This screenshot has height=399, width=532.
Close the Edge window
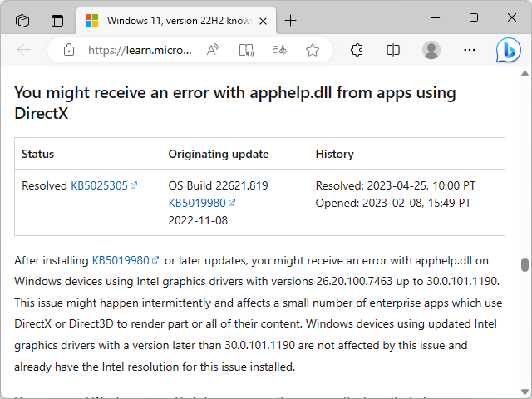[x=512, y=17]
